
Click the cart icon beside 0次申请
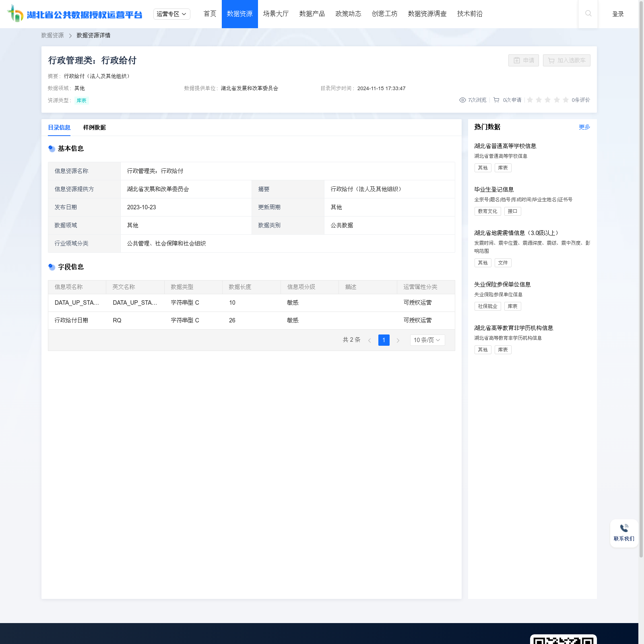pyautogui.click(x=496, y=100)
